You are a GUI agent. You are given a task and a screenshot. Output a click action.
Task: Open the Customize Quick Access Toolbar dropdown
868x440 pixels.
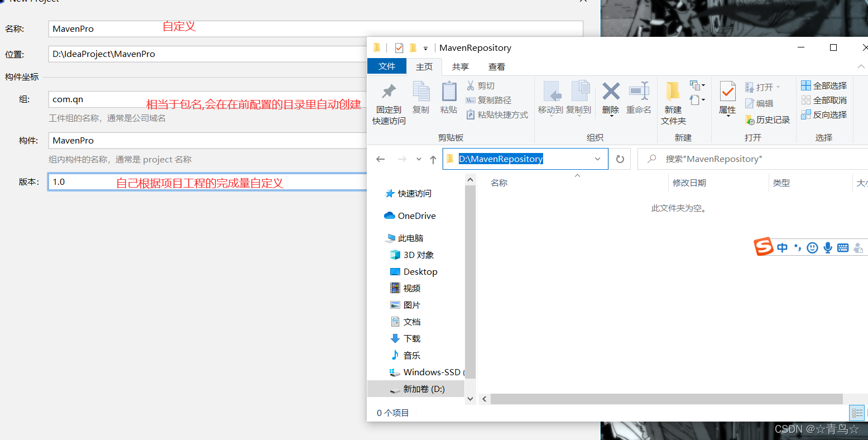tap(425, 49)
